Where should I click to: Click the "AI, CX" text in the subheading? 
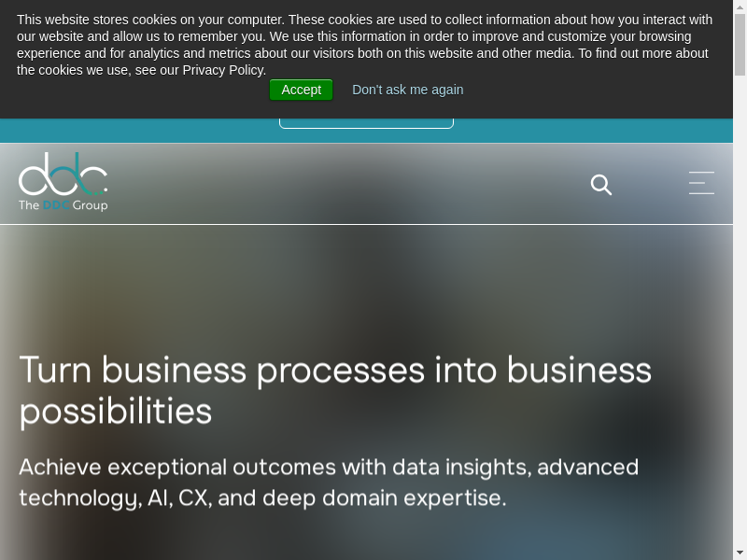tap(177, 497)
